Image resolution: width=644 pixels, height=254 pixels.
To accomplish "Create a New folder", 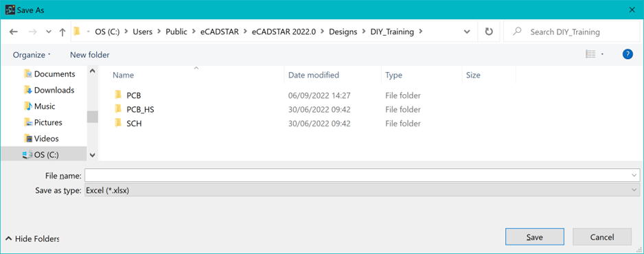I will click(x=89, y=54).
